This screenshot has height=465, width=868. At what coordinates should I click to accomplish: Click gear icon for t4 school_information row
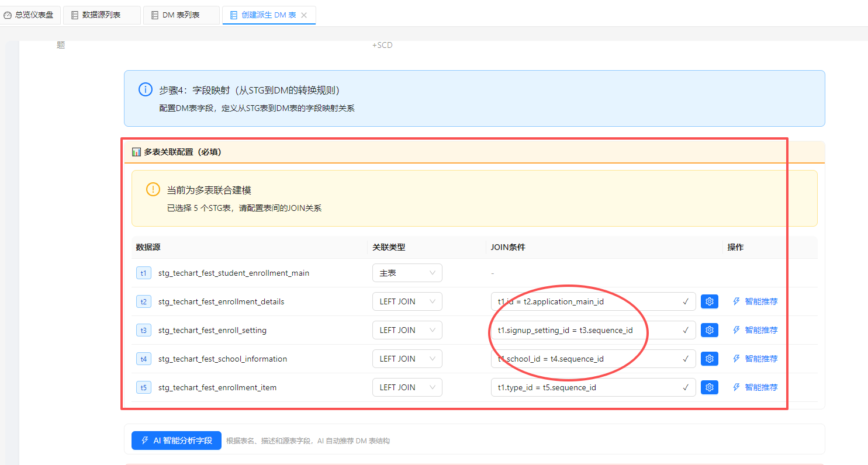709,359
